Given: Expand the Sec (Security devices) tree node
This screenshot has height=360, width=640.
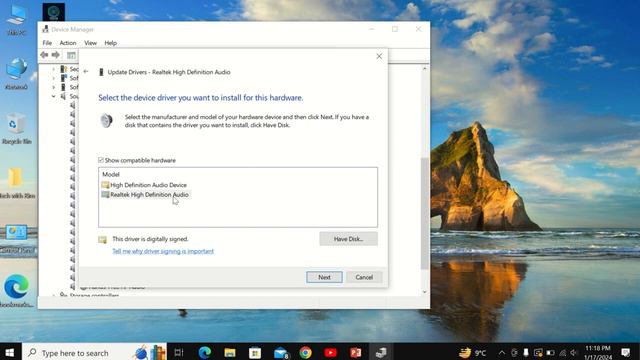Looking at the screenshot, I should tap(53, 69).
